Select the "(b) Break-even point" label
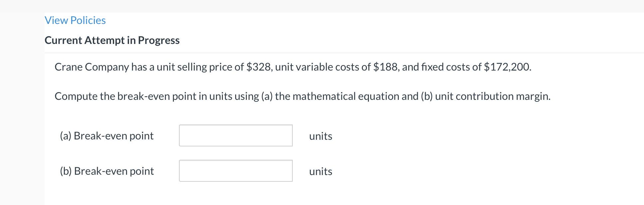644x205 pixels. (107, 171)
